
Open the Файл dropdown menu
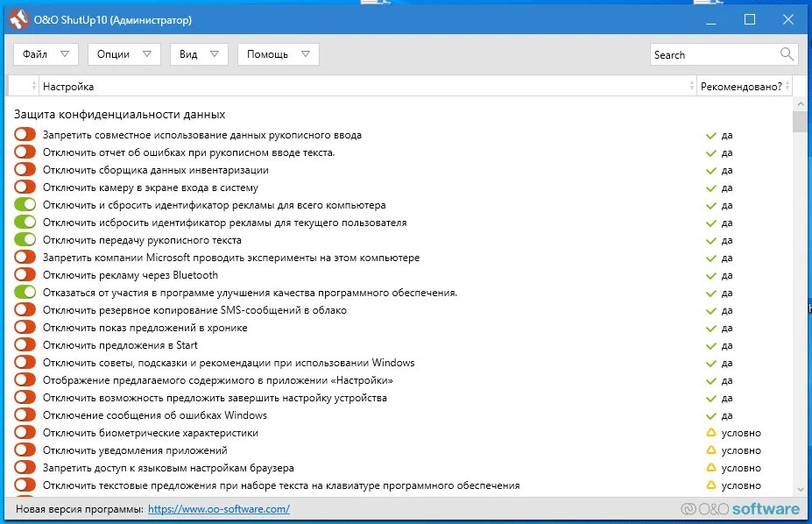pyautogui.click(x=46, y=54)
